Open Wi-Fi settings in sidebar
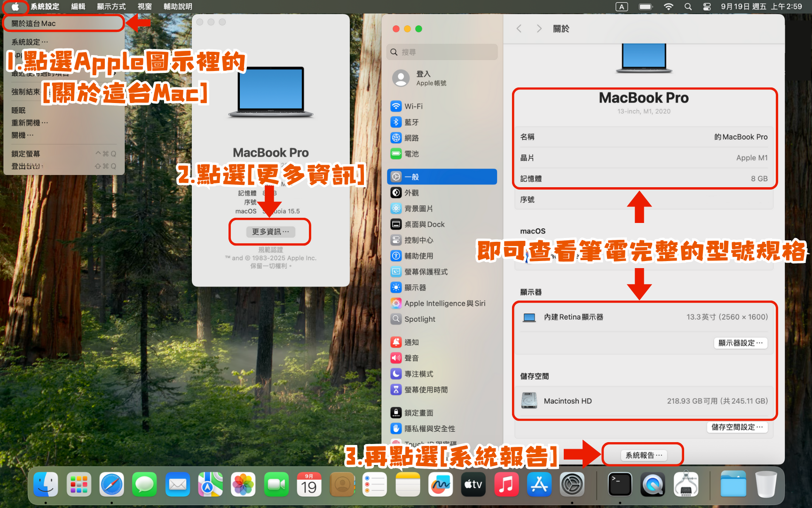Image resolution: width=812 pixels, height=508 pixels. (x=413, y=106)
